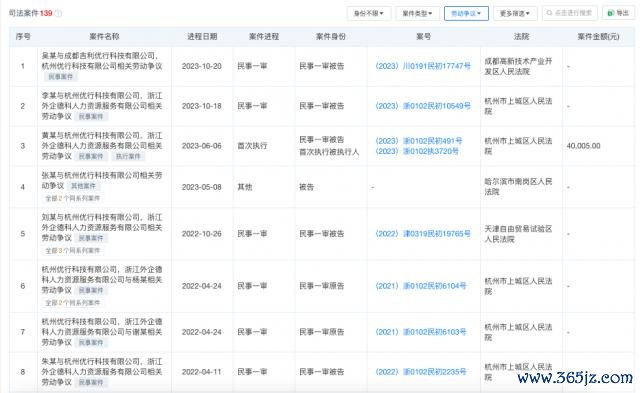Screen dimensions: 640x393
Task: Click the 案件身份 column header
Action: click(x=331, y=36)
